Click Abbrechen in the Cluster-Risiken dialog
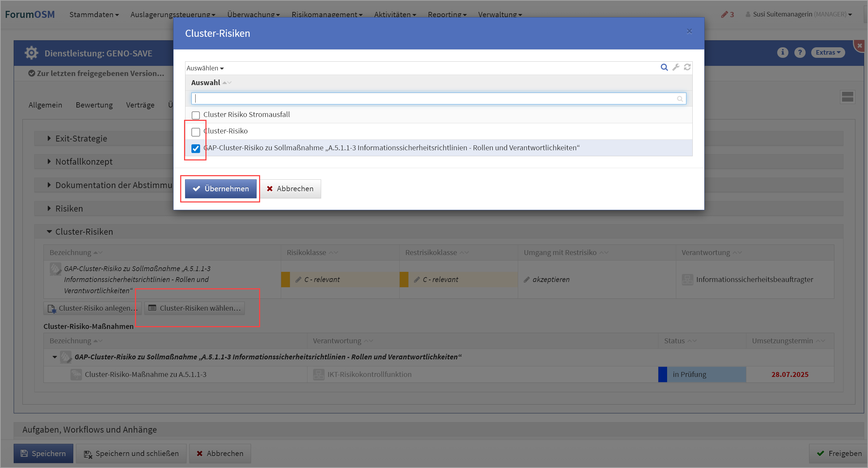Image resolution: width=868 pixels, height=468 pixels. coord(290,189)
